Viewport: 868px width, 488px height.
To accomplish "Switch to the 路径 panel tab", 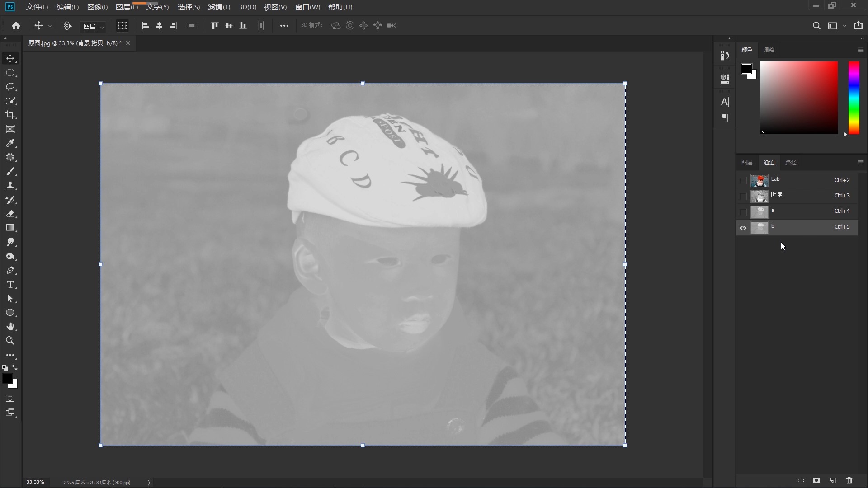I will click(x=791, y=162).
